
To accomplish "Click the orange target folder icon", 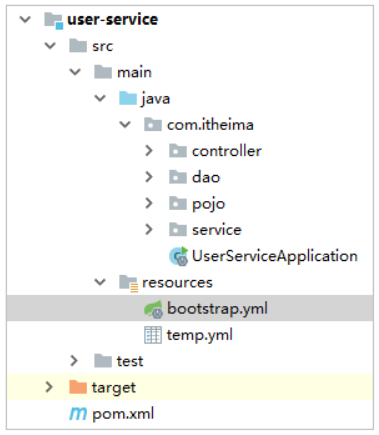I will pyautogui.click(x=78, y=387).
